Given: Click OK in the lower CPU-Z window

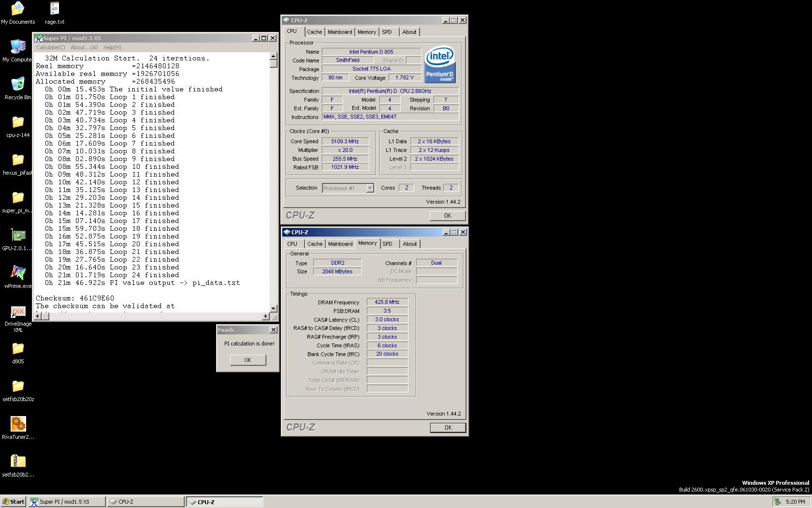Looking at the screenshot, I should point(448,428).
